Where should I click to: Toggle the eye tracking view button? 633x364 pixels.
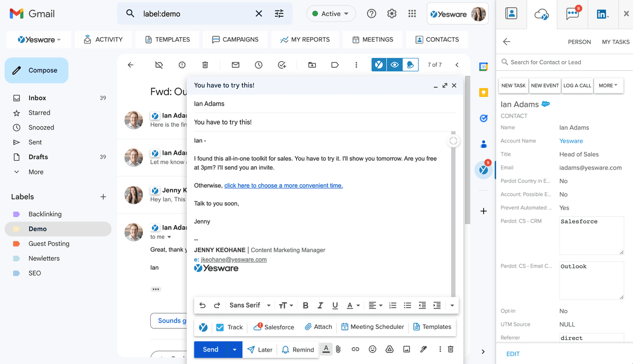[x=394, y=65]
